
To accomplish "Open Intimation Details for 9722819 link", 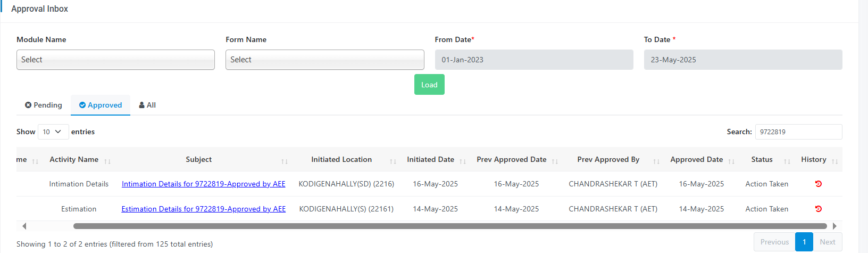I will click(x=204, y=184).
